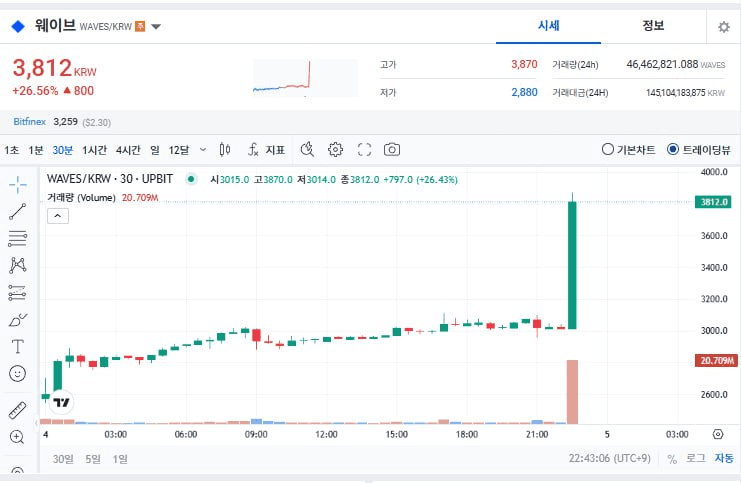Open the 22:43:06 (UTC+9) timezone menu
Image resolution: width=741 pixels, height=483 pixels.
(x=609, y=458)
